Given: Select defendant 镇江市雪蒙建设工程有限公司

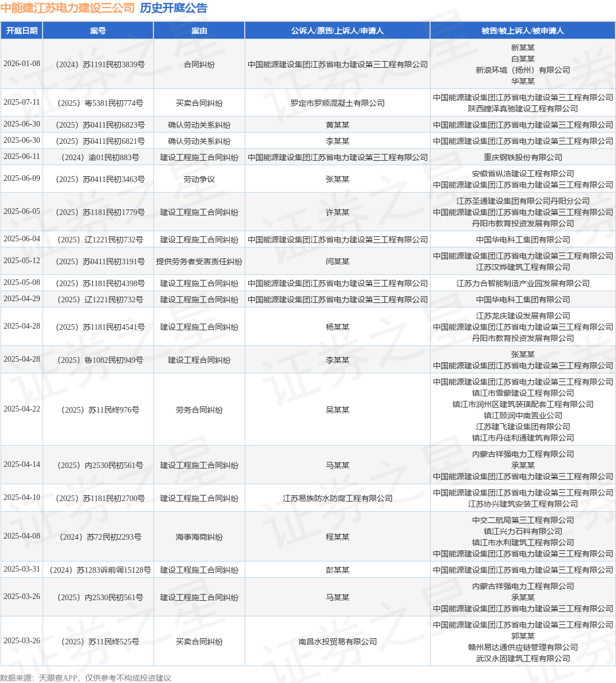Looking at the screenshot, I should tap(523, 393).
